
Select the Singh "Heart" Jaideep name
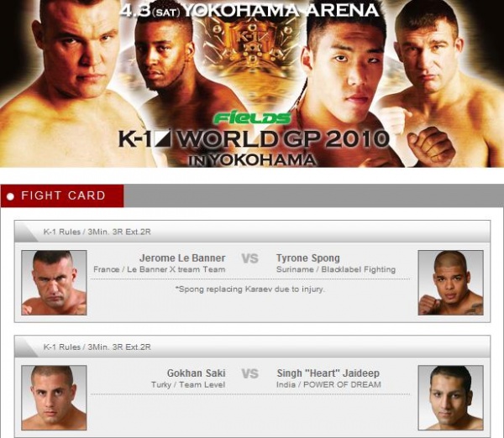pyautogui.click(x=328, y=373)
